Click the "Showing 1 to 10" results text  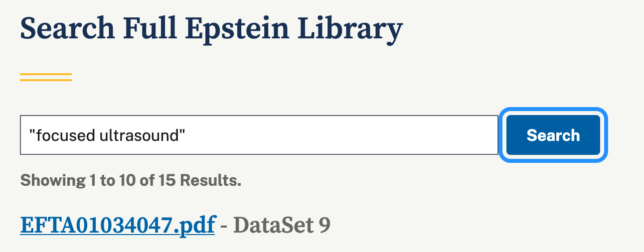pyautogui.click(x=77, y=180)
